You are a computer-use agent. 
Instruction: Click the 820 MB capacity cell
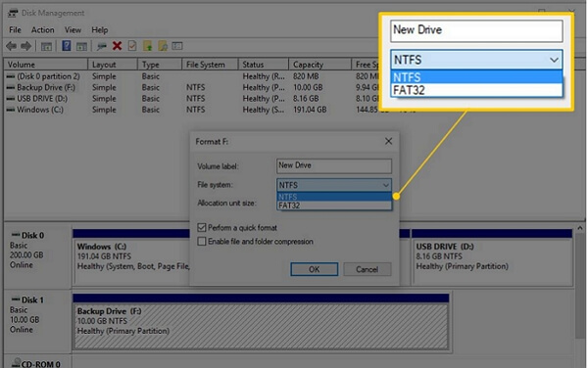[x=306, y=76]
